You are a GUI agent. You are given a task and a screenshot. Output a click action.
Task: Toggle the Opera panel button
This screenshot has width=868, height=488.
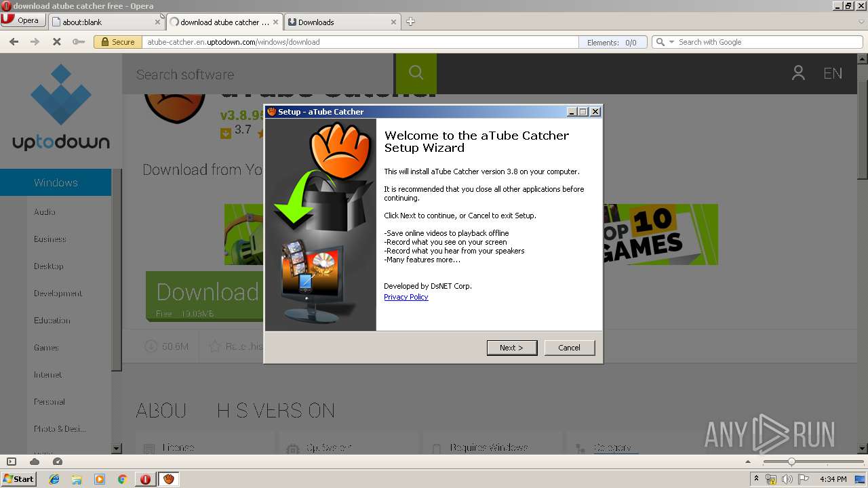tap(11, 462)
